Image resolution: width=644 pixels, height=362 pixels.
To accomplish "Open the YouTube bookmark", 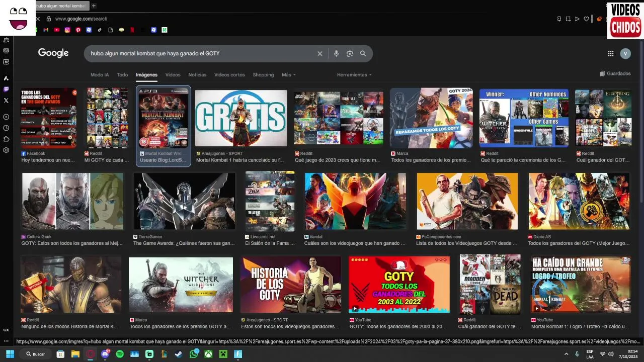I will tap(56, 30).
